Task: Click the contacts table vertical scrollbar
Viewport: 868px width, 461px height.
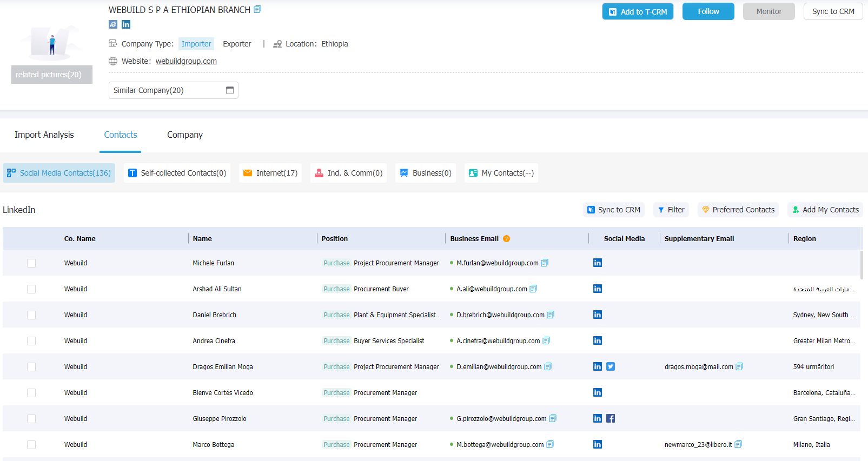Action: click(x=862, y=265)
